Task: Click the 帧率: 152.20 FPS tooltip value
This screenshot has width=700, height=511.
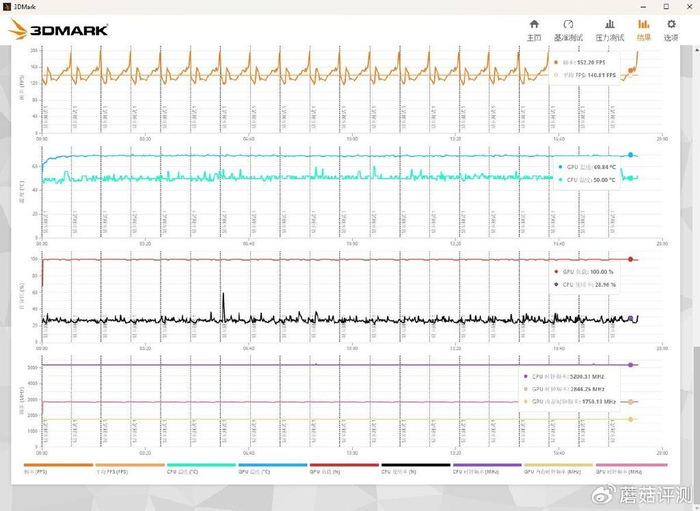Action: pyautogui.click(x=583, y=62)
